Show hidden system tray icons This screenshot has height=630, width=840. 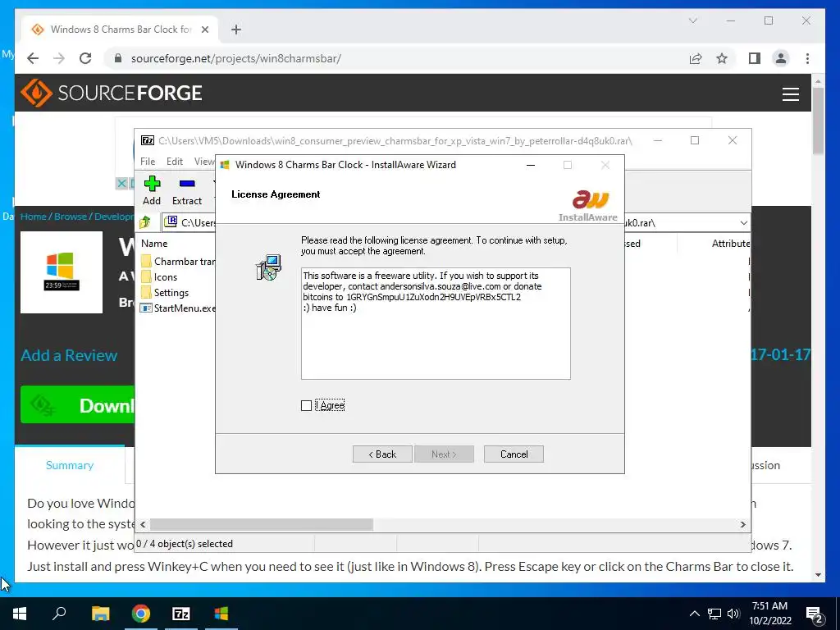tap(694, 614)
